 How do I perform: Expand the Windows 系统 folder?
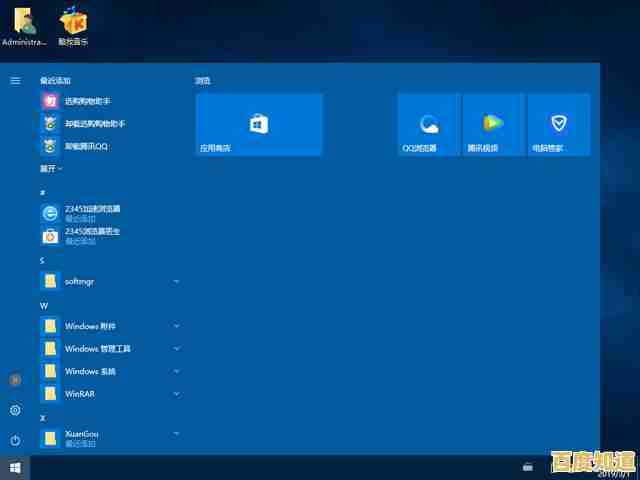[x=110, y=371]
